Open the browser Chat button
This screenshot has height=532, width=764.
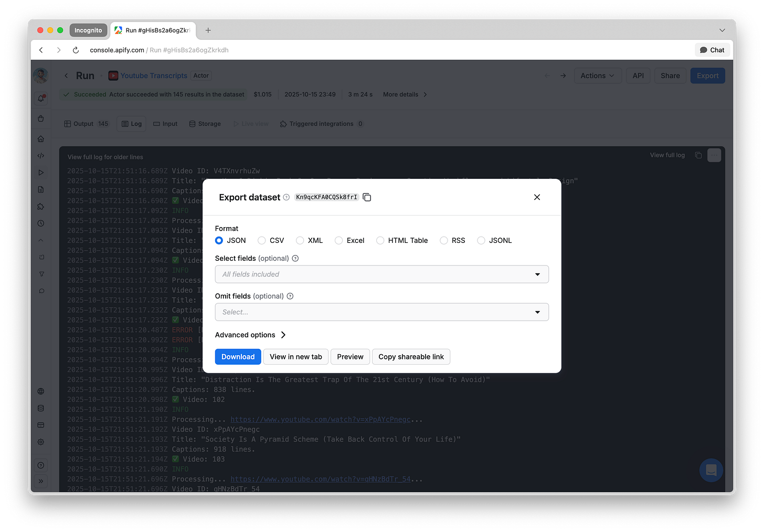(712, 50)
